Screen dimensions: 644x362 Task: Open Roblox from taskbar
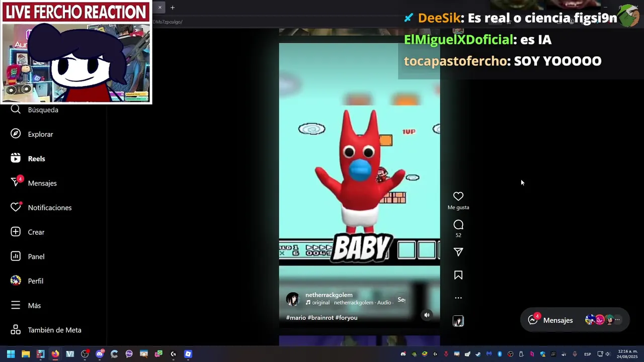tap(188, 354)
